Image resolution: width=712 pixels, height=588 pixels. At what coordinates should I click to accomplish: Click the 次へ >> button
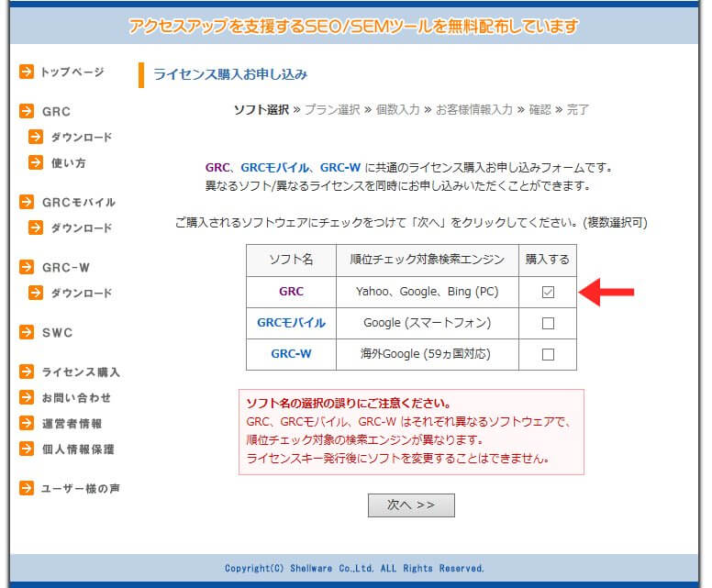pyautogui.click(x=411, y=505)
